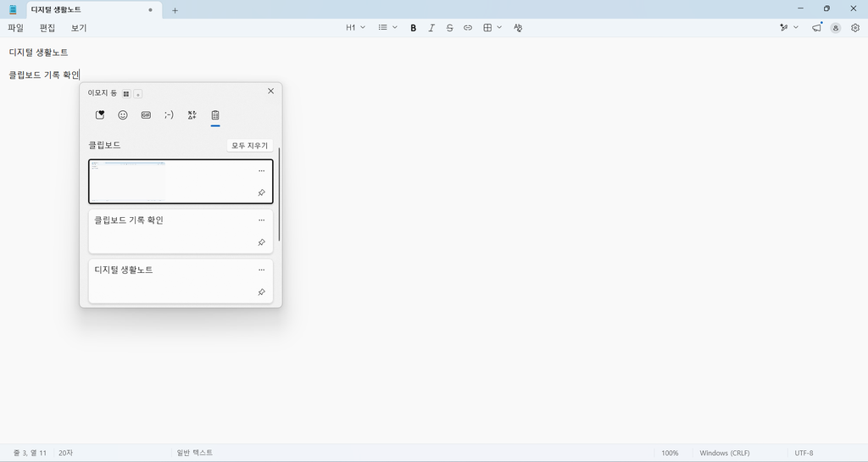
Task: Pin the '디지털 생활노트' clipboard entry
Action: [x=261, y=292]
